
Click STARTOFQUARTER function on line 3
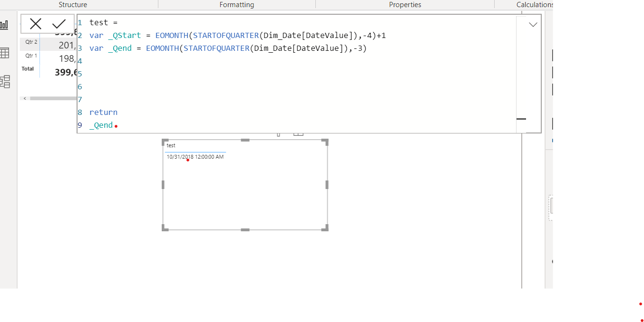tap(216, 48)
